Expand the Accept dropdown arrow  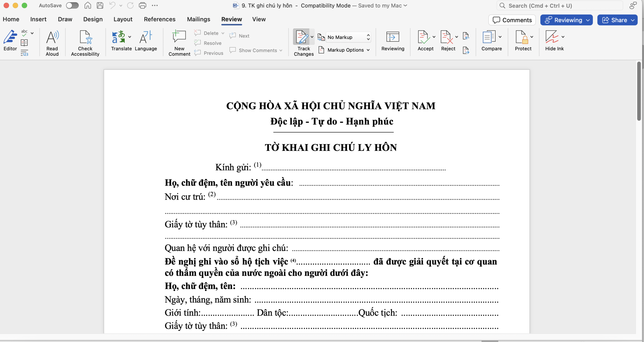click(434, 37)
